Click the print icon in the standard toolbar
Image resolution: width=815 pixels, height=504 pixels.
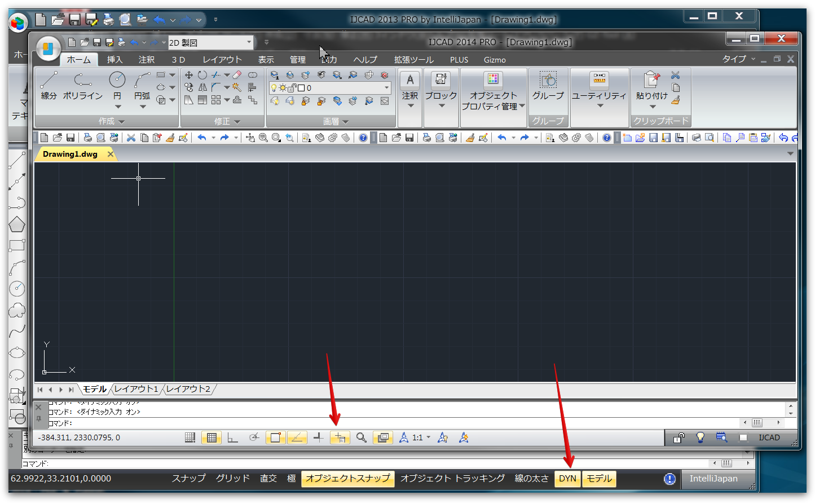87,138
